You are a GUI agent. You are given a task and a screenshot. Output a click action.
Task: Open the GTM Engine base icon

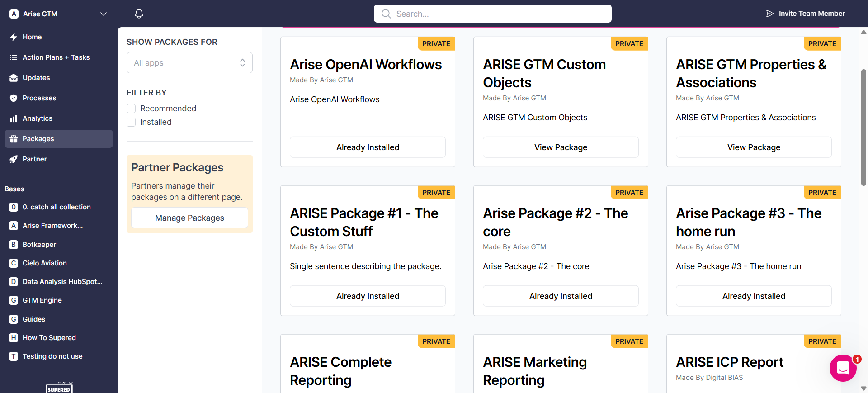pos(14,300)
